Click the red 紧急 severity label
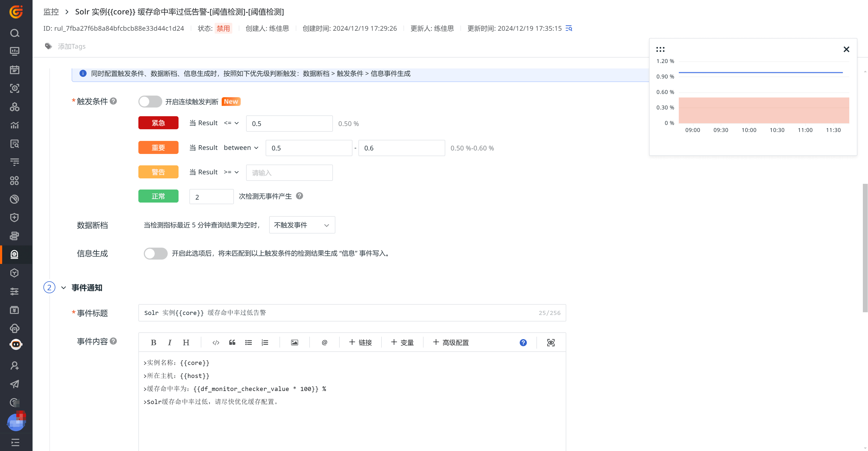This screenshot has height=451, width=868. point(158,123)
